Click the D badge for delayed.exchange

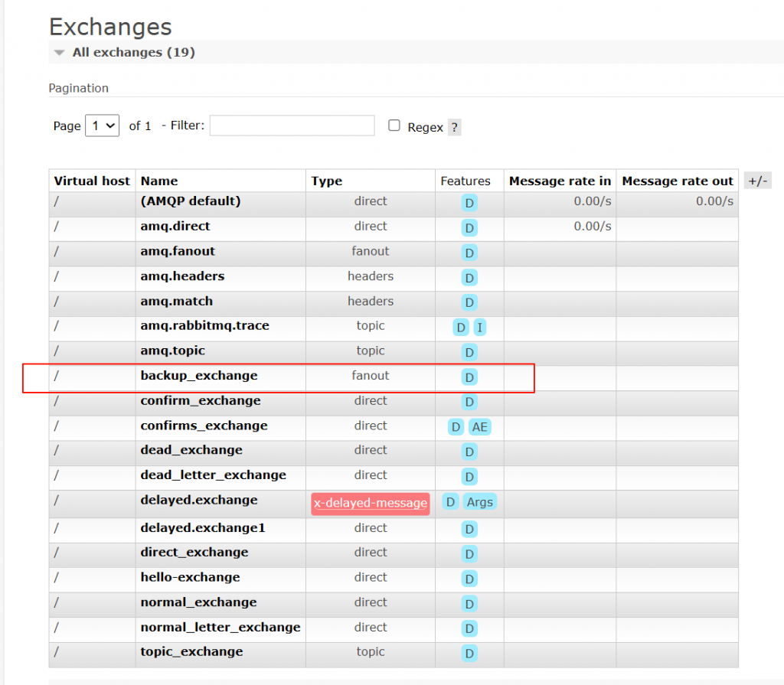tap(450, 502)
